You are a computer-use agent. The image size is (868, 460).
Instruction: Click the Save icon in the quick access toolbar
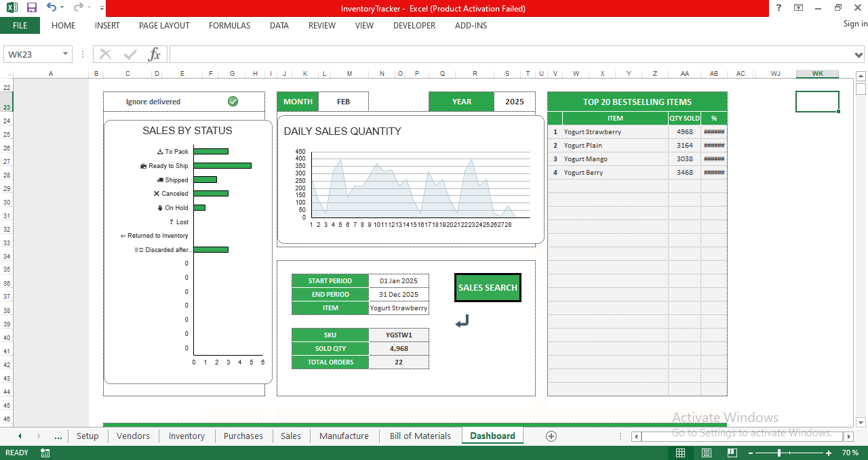(x=32, y=7)
